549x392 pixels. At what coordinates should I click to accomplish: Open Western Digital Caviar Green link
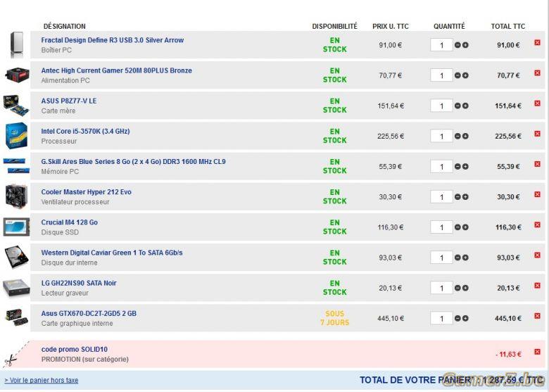pyautogui.click(x=112, y=253)
